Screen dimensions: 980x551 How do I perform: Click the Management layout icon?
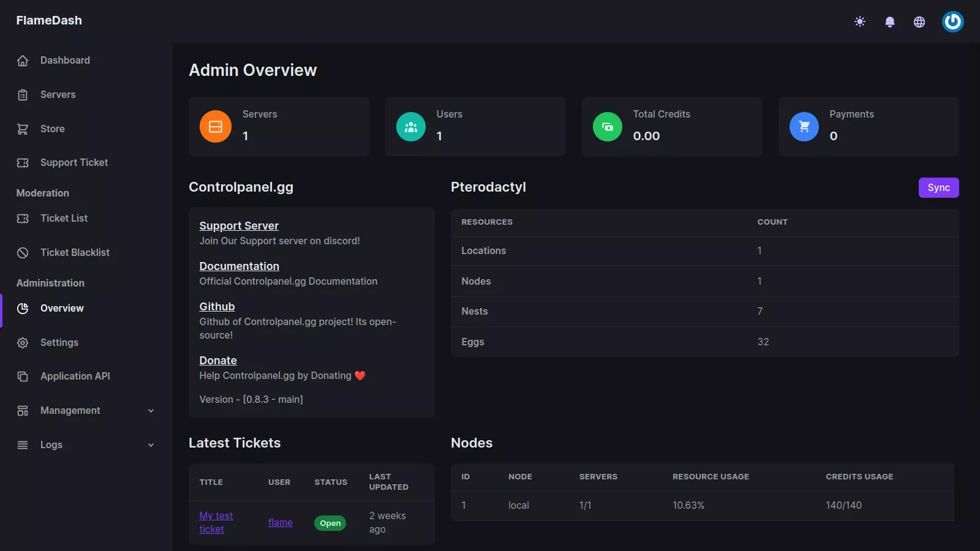tap(23, 411)
